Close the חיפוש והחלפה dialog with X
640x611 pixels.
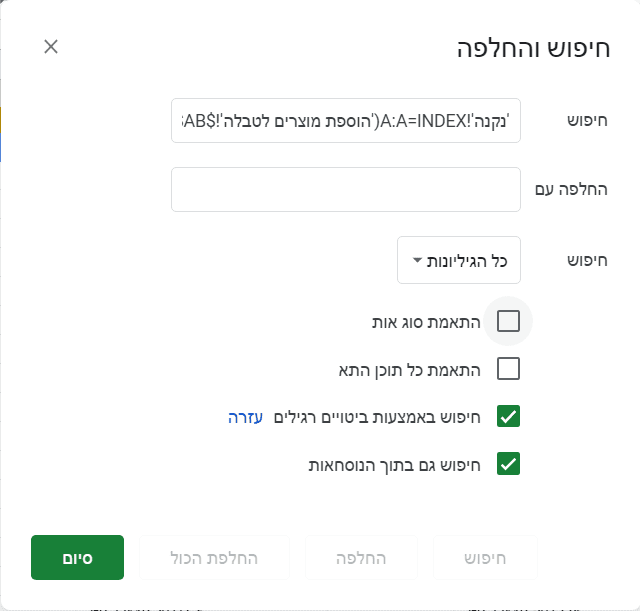(x=51, y=47)
